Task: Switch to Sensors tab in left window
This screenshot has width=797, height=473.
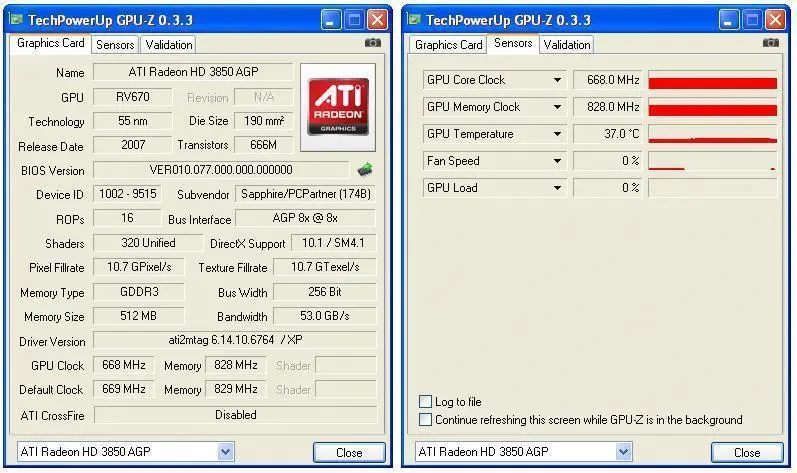Action: pyautogui.click(x=115, y=45)
